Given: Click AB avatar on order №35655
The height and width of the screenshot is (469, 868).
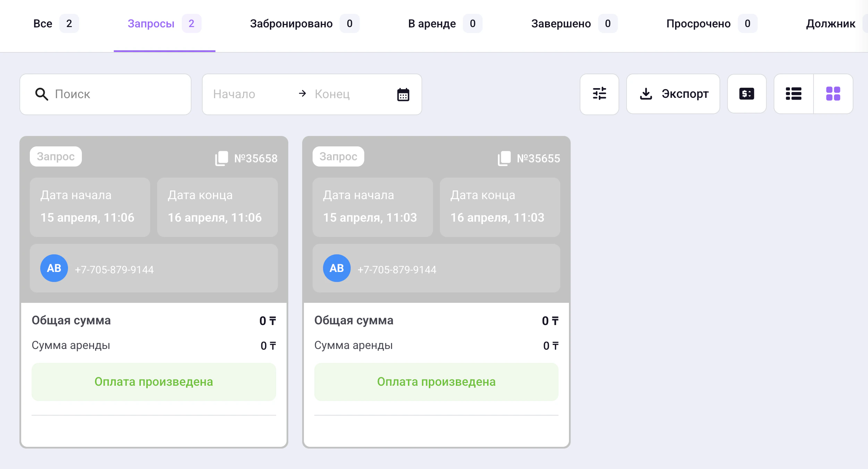Looking at the screenshot, I should [337, 268].
